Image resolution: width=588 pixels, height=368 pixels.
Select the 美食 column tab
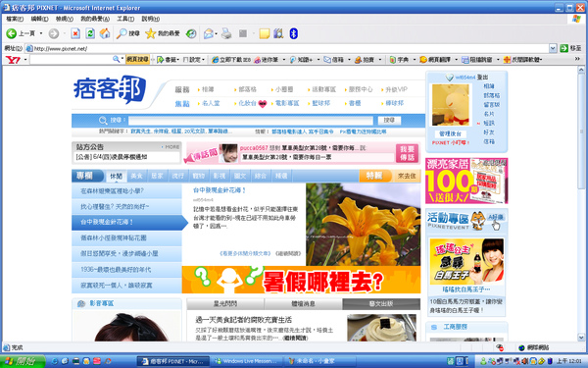[136, 176]
